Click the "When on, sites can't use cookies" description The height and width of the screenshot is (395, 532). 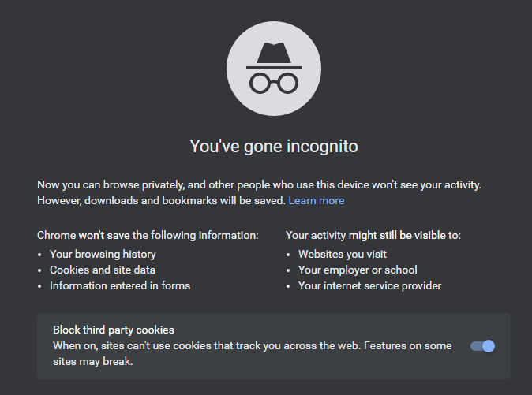tap(252, 345)
